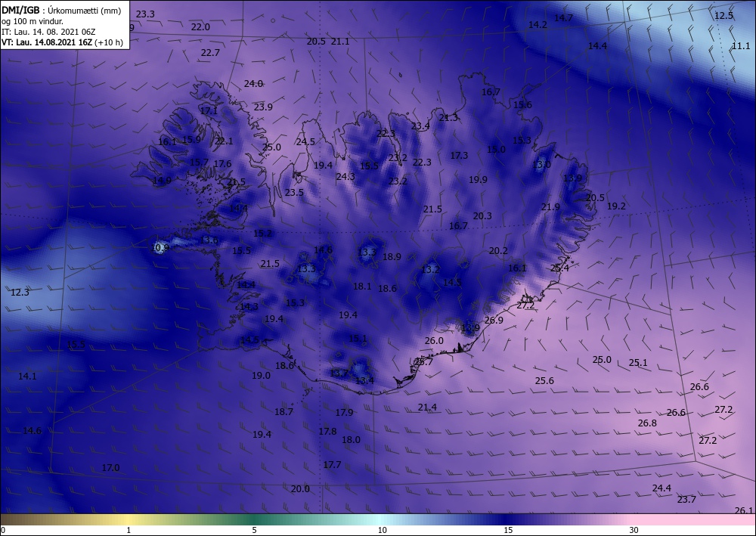Select the '22.1' value
This screenshot has width=756, height=536.
[224, 141]
